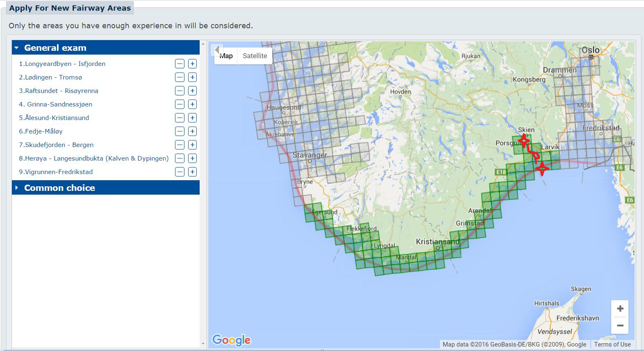Add Skudefjorden - Bergen with plus icon

pyautogui.click(x=192, y=145)
